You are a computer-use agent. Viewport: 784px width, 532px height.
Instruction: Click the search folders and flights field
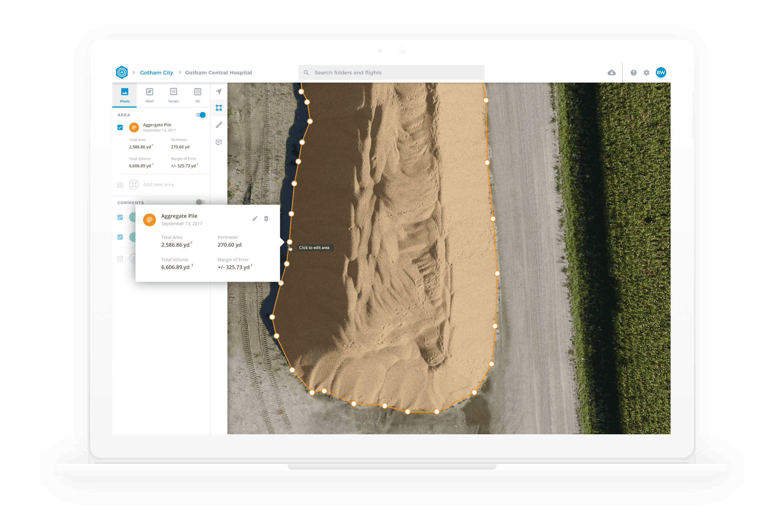pos(391,72)
